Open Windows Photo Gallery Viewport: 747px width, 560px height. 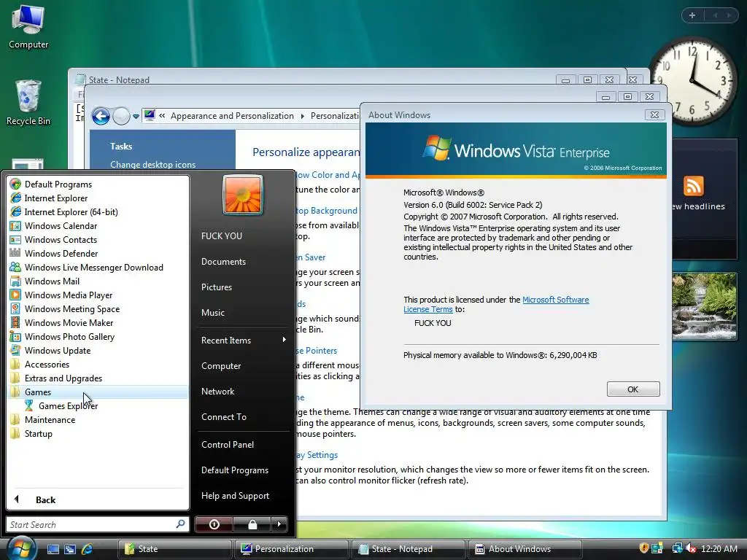[x=69, y=336]
